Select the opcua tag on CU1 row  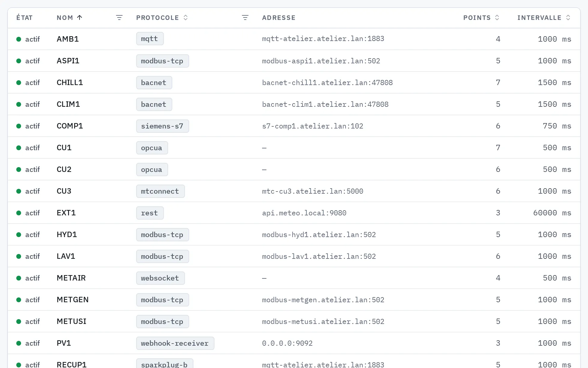152,148
